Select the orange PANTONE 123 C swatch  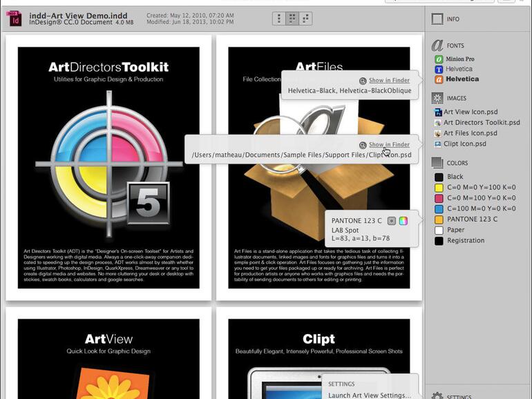(439, 220)
